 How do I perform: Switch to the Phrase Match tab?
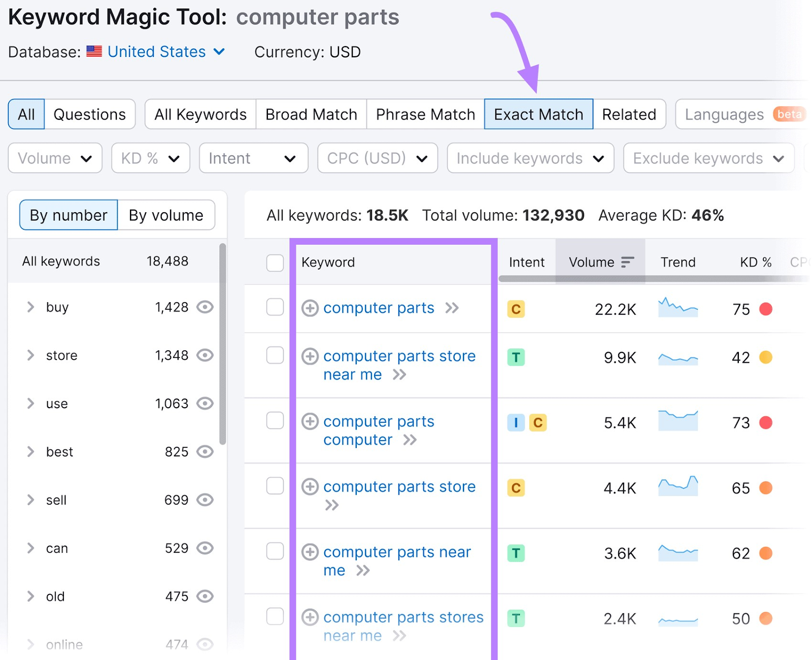(425, 114)
